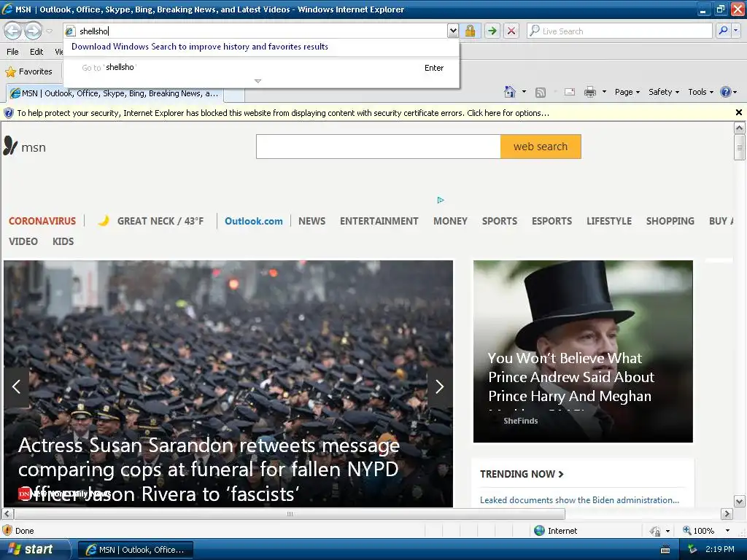Select 'Go to shellsho' autocomplete suggestion
The height and width of the screenshot is (560, 747).
tap(262, 68)
